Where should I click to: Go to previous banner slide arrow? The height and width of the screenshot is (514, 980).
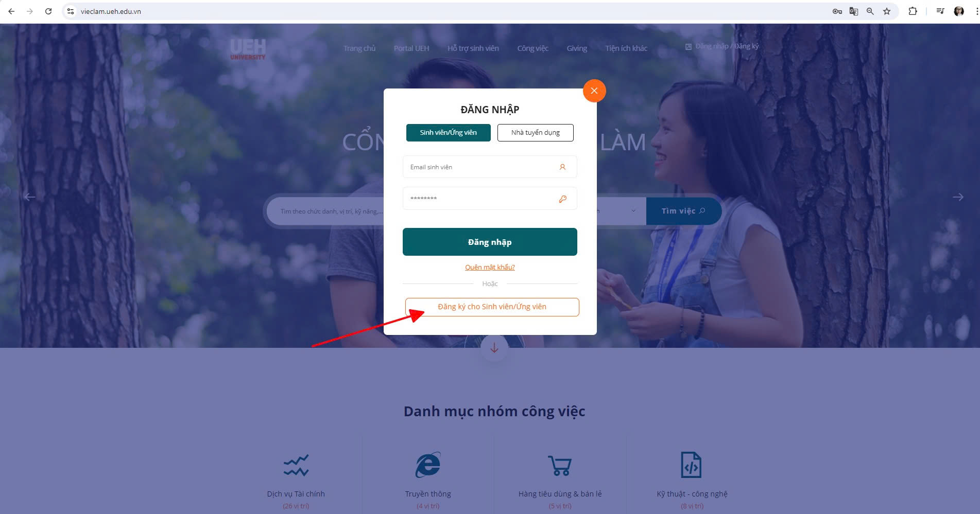30,197
